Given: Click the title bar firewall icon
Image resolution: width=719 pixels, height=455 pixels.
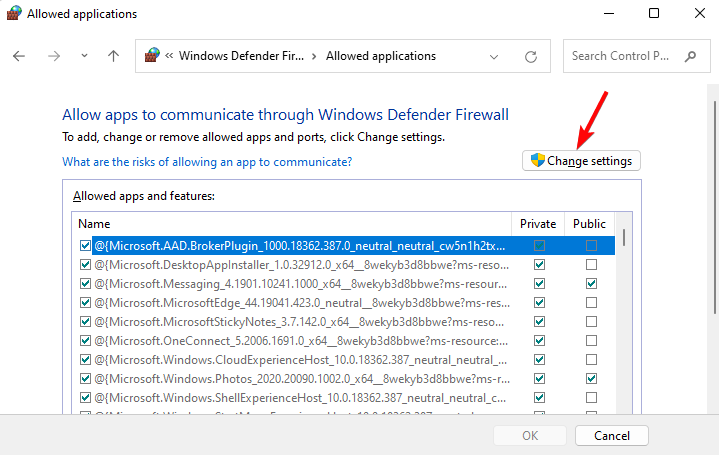Looking at the screenshot, I should point(14,13).
